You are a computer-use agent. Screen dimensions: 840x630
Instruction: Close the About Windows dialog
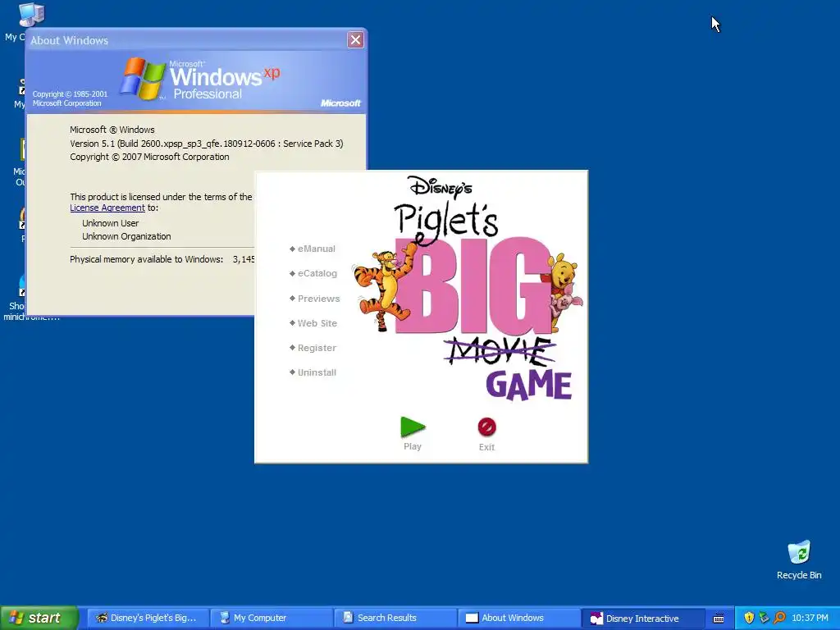pyautogui.click(x=355, y=39)
